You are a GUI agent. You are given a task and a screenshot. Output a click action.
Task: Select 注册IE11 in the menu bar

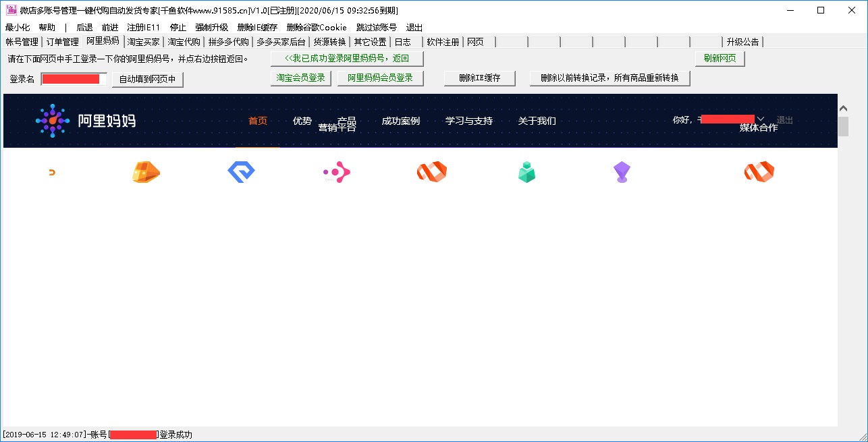pyautogui.click(x=144, y=28)
